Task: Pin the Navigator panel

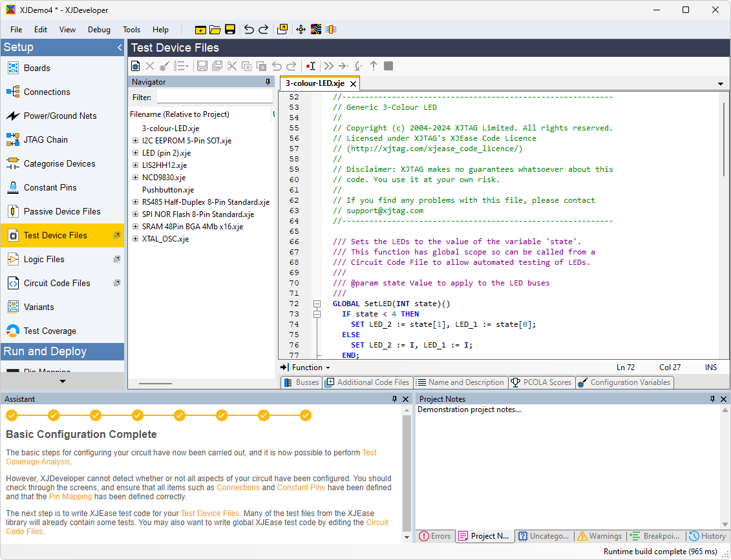Action: (268, 82)
